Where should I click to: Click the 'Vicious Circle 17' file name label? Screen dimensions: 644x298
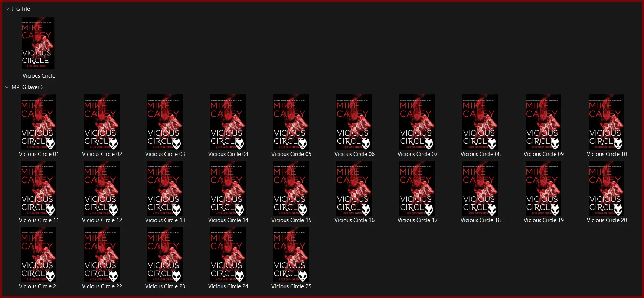click(418, 220)
